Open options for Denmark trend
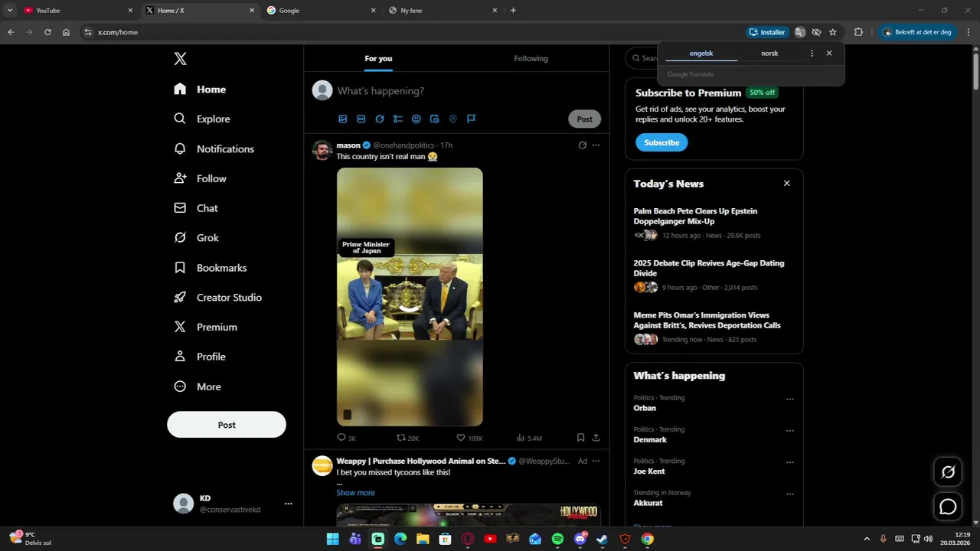 [790, 431]
